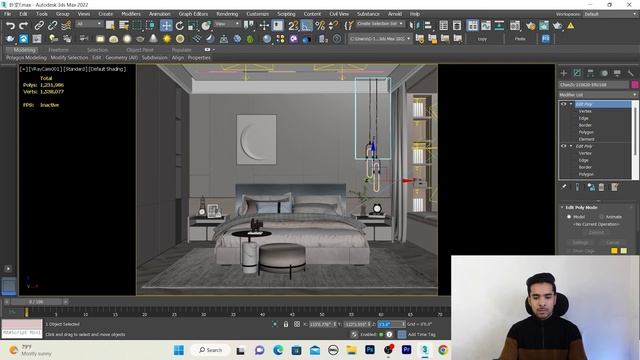Switch to the Freeform ribbon tab

click(x=58, y=50)
